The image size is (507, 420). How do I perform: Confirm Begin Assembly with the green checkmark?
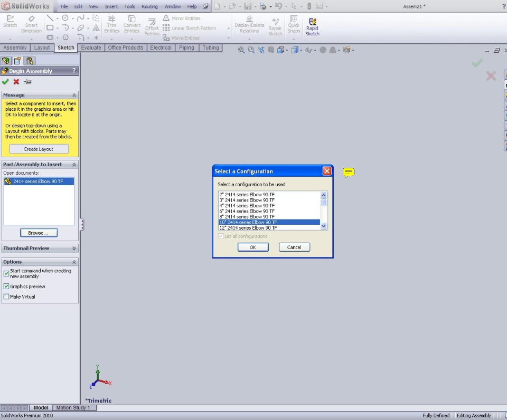pos(5,82)
